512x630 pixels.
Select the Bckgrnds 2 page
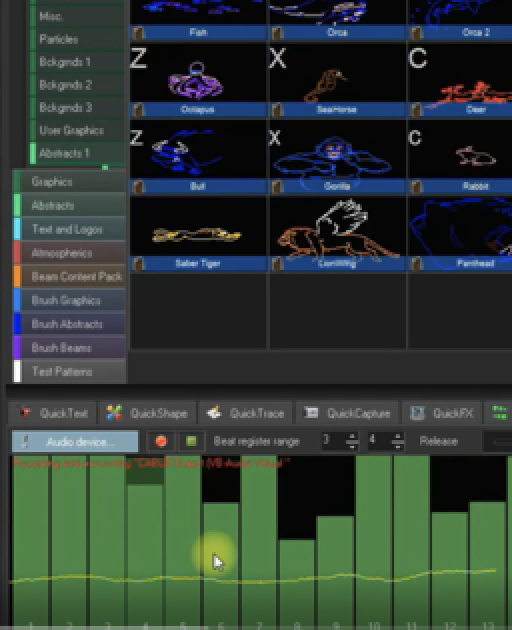pyautogui.click(x=77, y=85)
